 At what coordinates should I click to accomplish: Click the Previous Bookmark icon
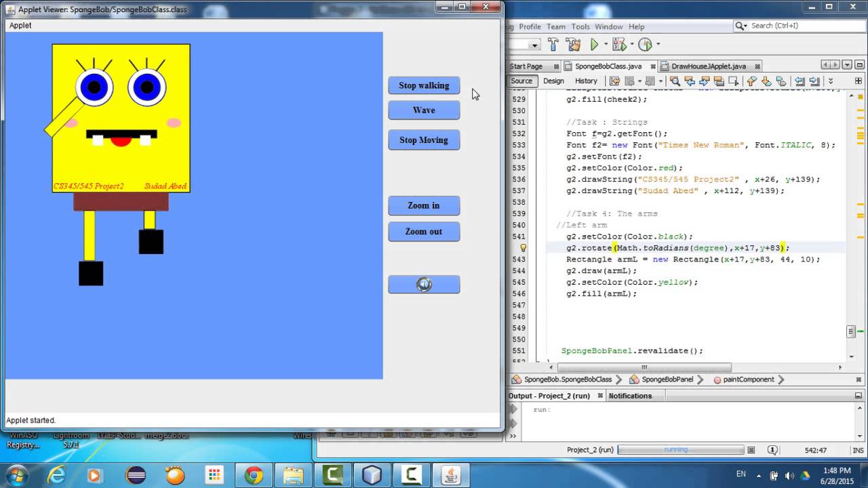pos(751,81)
